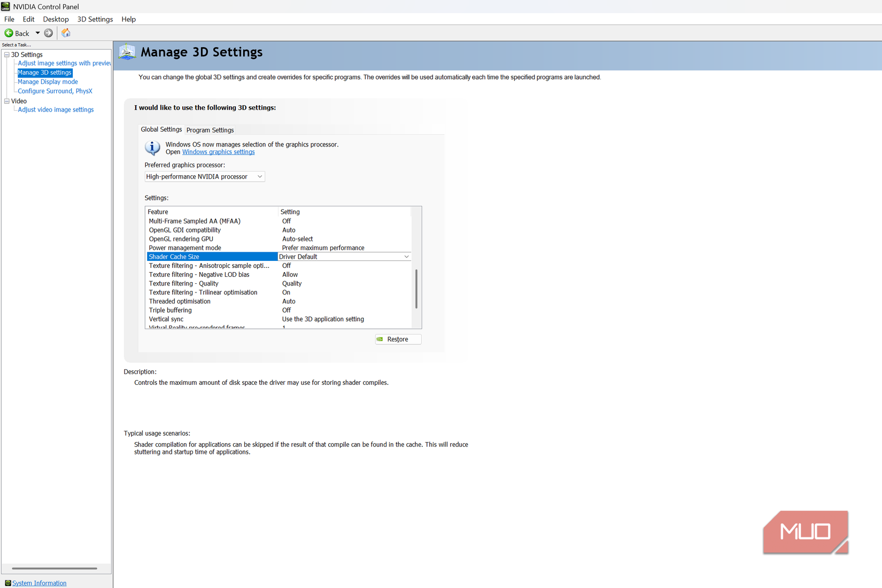Switch to the Program Settings tab
Screen dimensions: 882x588
(210, 130)
